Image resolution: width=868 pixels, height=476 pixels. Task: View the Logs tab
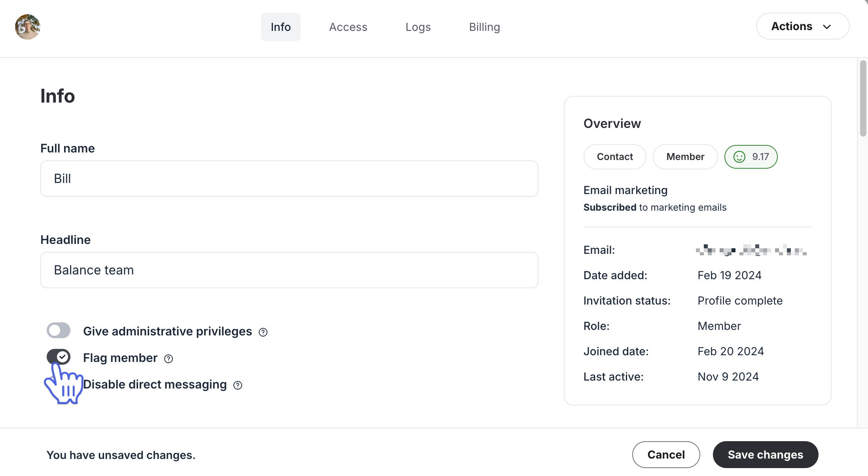[x=418, y=27]
